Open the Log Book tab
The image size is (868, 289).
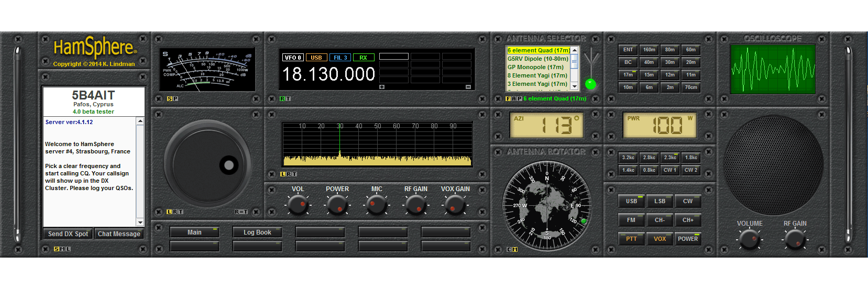point(257,232)
